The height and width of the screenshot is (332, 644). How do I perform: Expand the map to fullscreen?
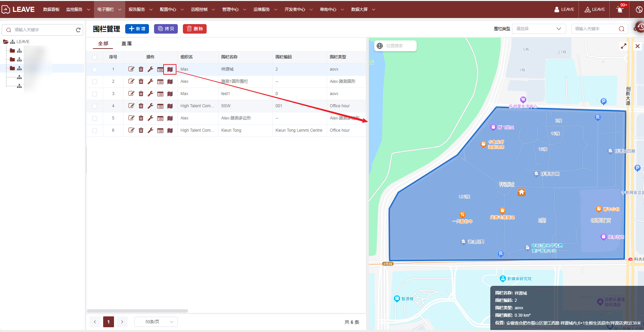click(x=624, y=46)
